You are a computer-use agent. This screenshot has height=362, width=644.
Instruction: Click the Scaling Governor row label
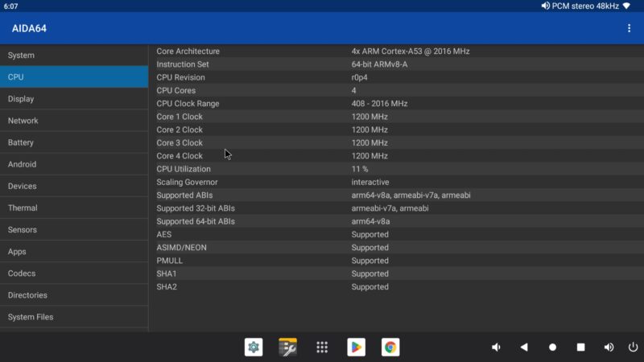click(187, 183)
